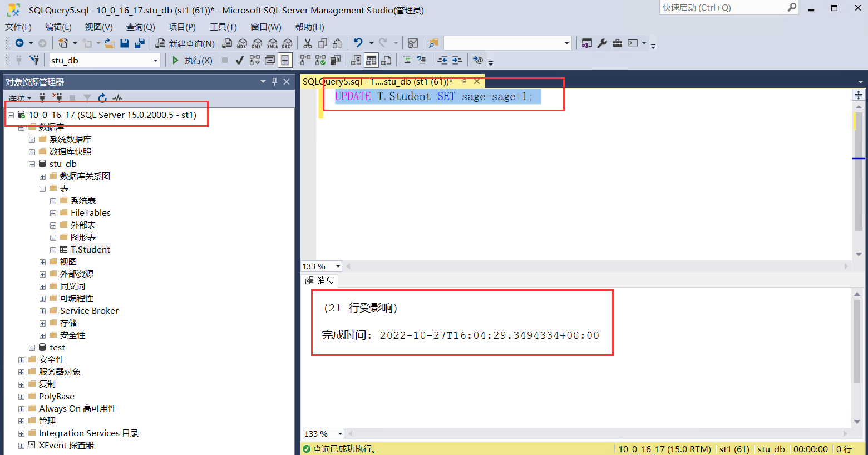This screenshot has width=868, height=455.
Task: Expand the T.Student table node
Action: click(x=53, y=250)
